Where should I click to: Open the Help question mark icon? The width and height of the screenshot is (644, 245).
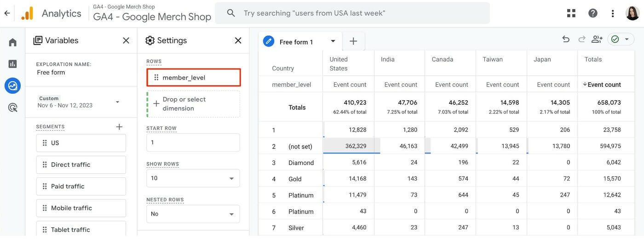point(593,13)
